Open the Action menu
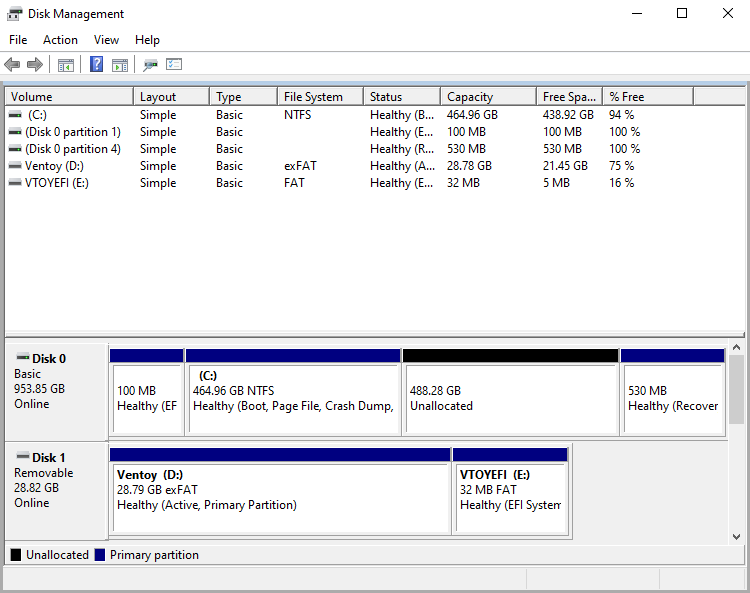Screen dimensions: 750x593 coord(60,40)
